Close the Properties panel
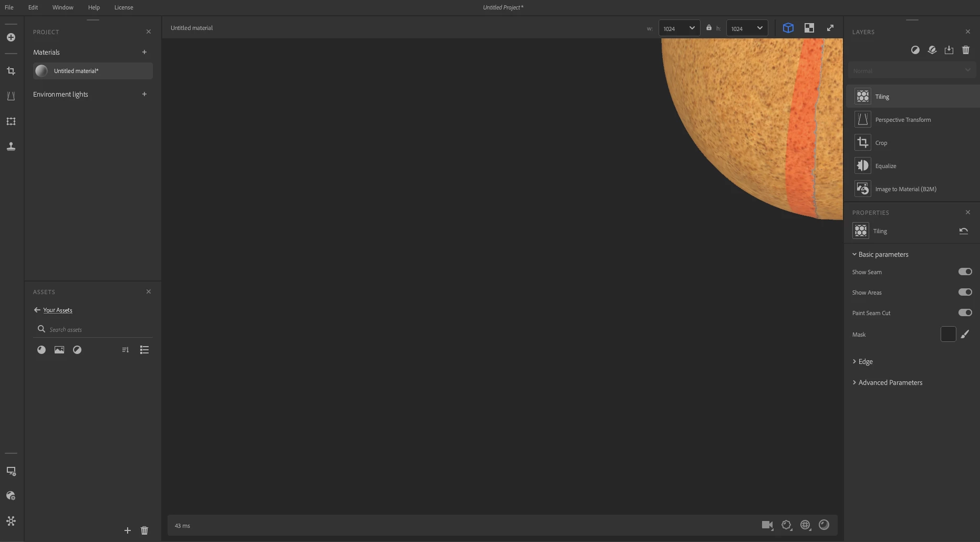 (968, 212)
